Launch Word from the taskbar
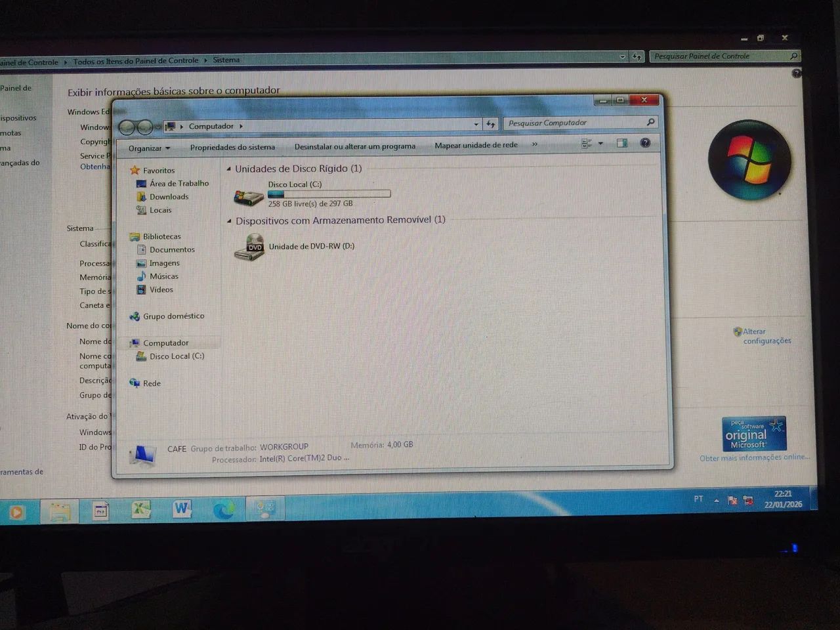This screenshot has width=840, height=630. click(x=182, y=510)
